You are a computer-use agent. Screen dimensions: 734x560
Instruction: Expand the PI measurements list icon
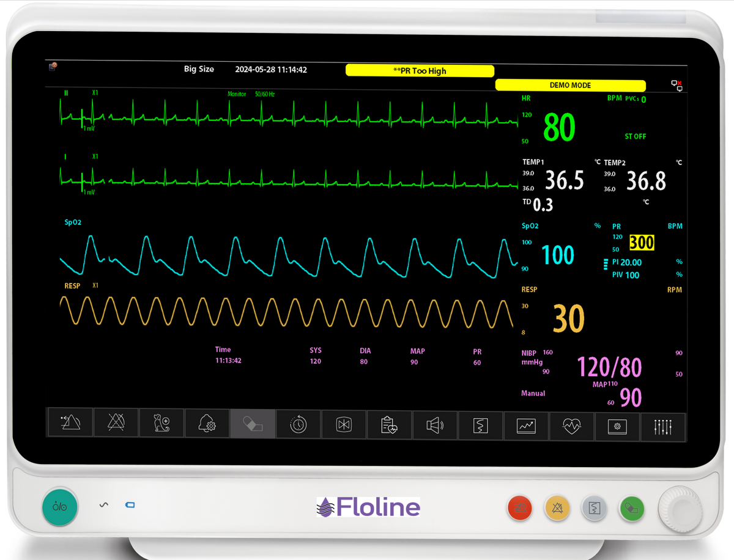[606, 263]
